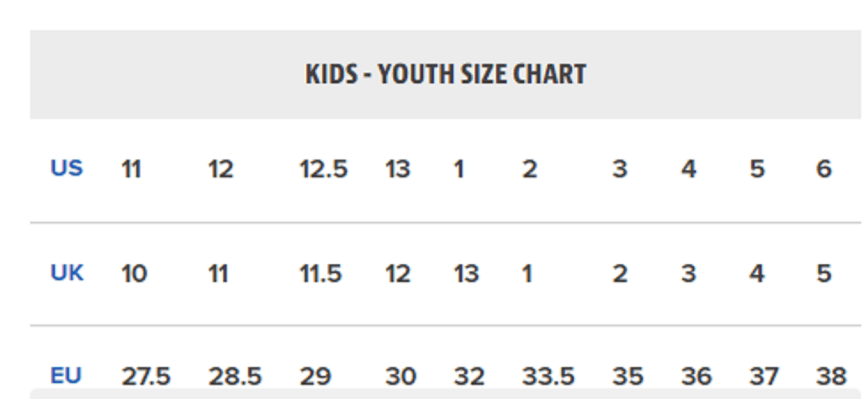Select US size 12.5 cell
Viewport: 868px width, 399px height.
(323, 169)
